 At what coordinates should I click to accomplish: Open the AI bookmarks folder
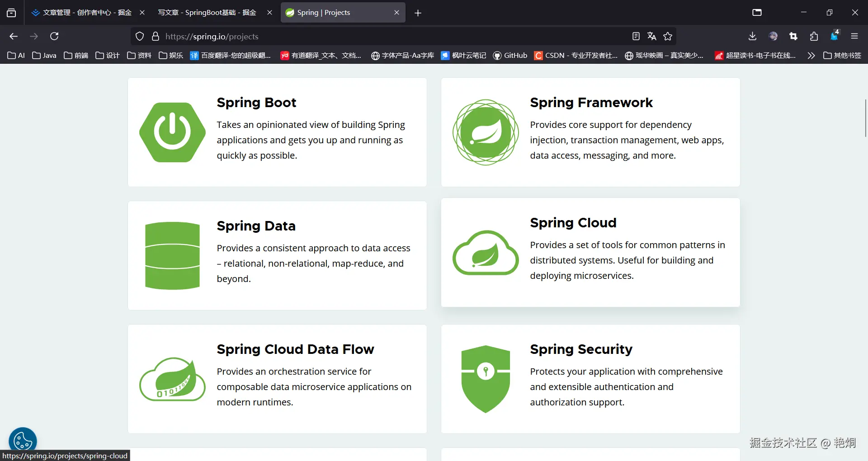16,55
